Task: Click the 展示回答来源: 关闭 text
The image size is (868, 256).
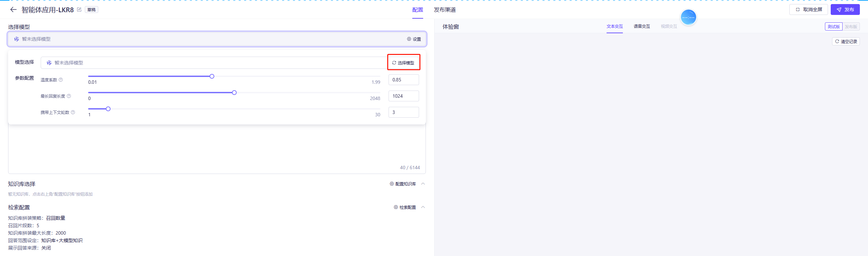Action: tap(29, 248)
